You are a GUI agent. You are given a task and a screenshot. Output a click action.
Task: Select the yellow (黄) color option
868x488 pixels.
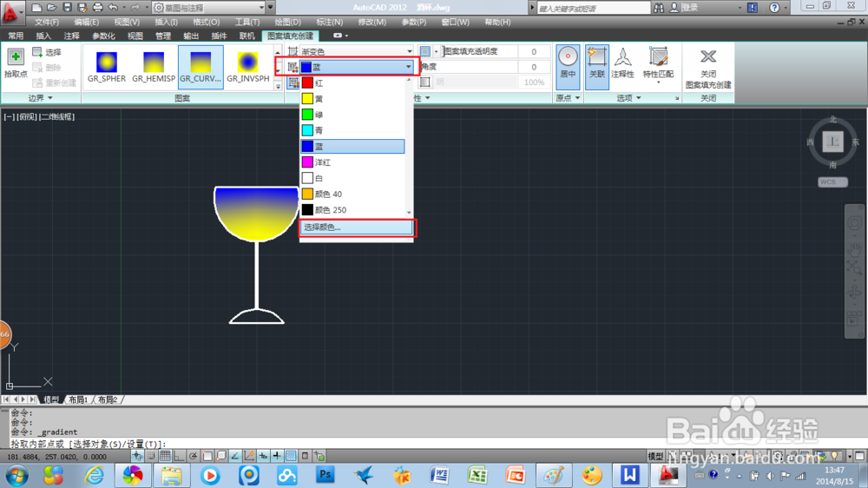click(352, 99)
